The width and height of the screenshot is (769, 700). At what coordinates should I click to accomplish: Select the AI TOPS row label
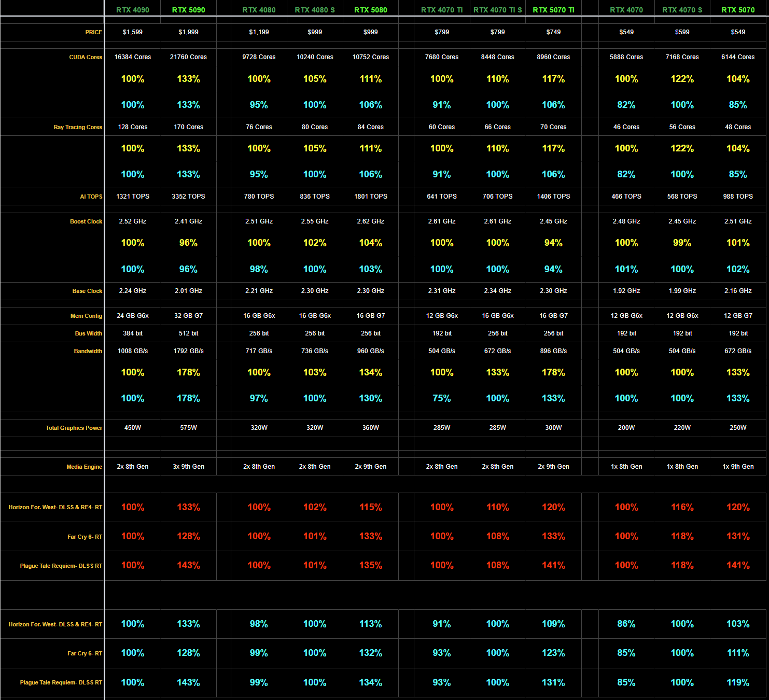[91, 197]
